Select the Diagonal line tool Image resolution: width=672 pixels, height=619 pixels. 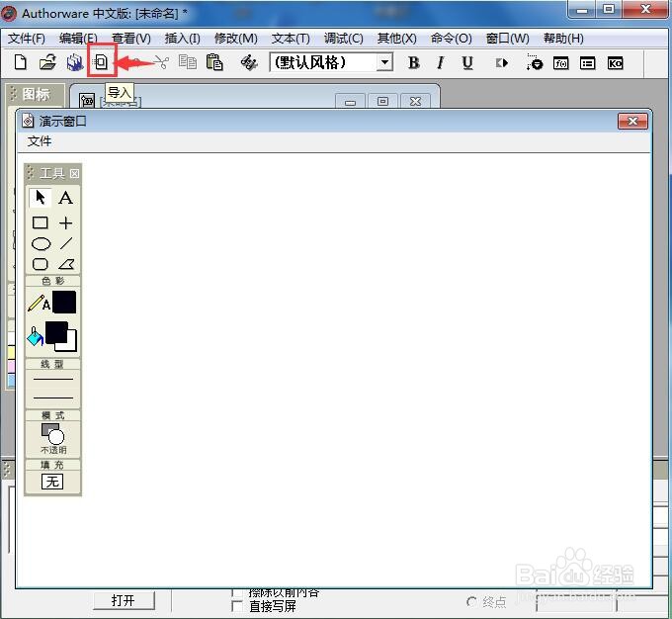66,243
